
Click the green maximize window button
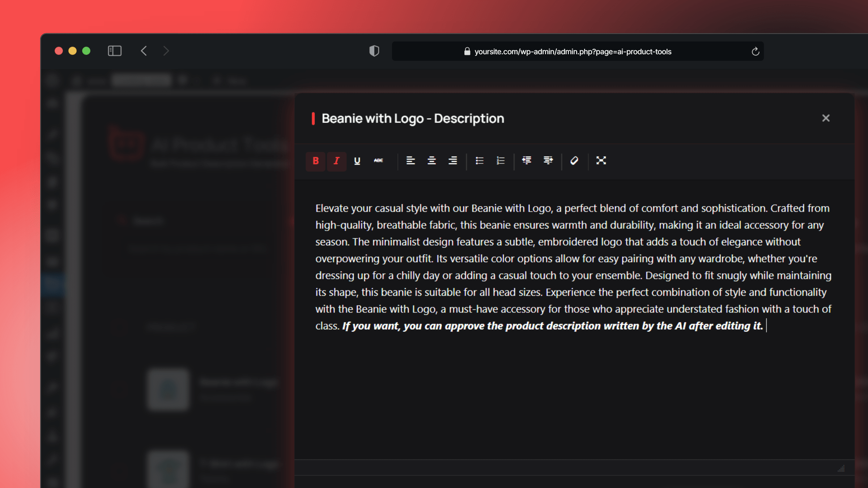pos(86,51)
